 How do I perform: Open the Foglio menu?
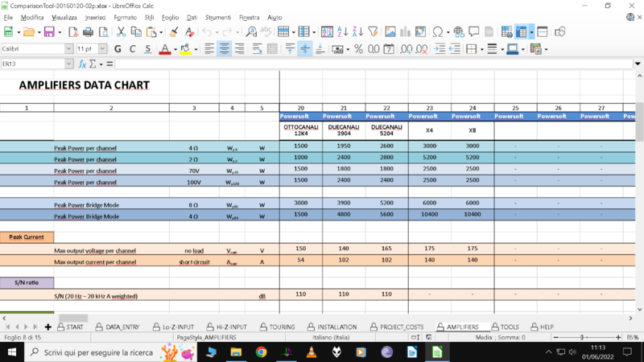coord(170,17)
